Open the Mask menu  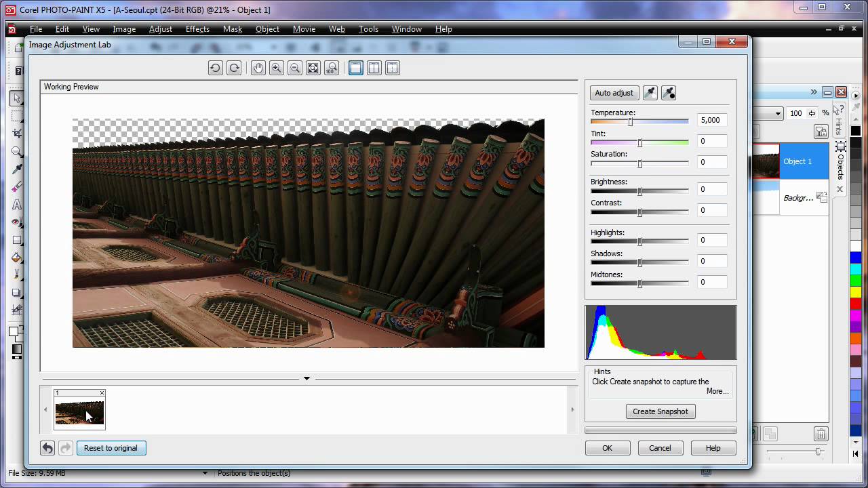point(233,29)
